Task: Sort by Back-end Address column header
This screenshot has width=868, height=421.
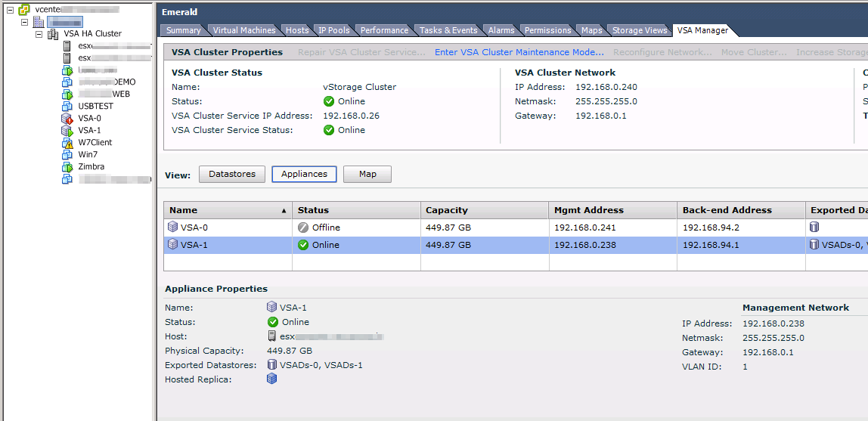Action: (741, 210)
